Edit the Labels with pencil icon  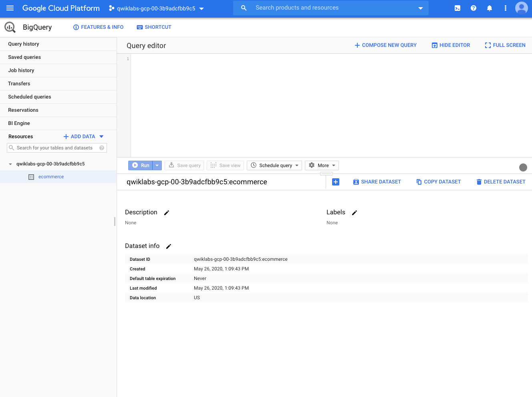click(355, 213)
